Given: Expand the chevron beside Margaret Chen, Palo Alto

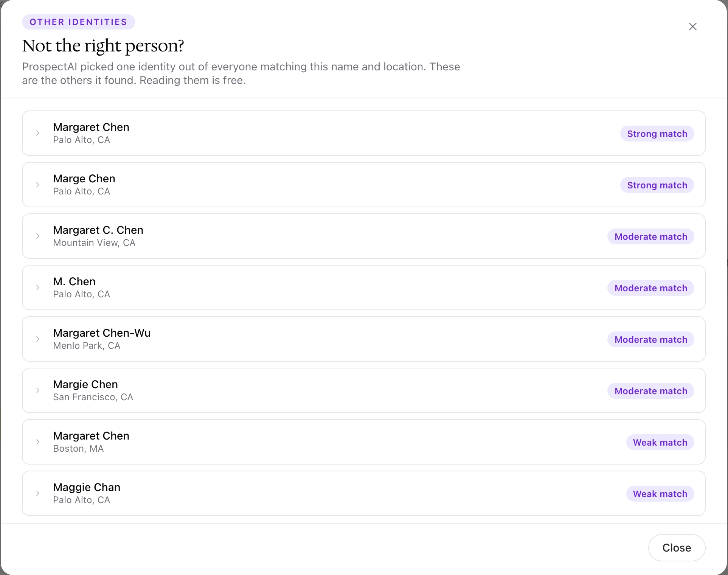Looking at the screenshot, I should [x=38, y=133].
